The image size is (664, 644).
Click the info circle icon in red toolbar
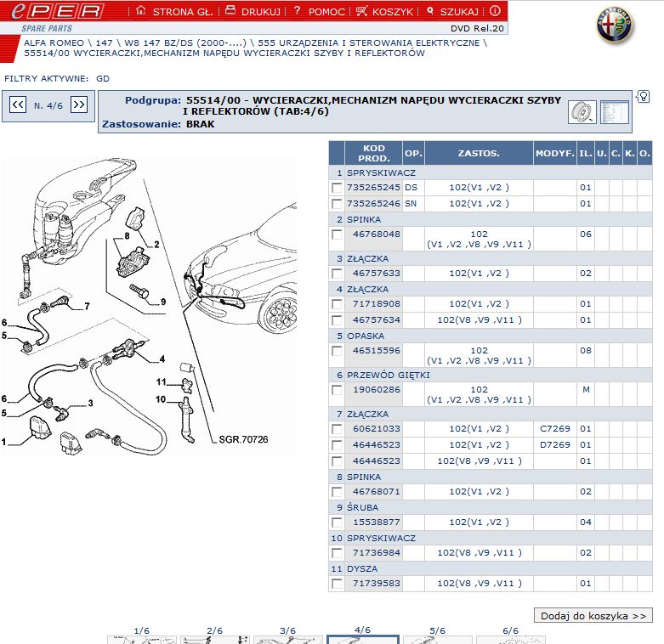click(x=495, y=10)
